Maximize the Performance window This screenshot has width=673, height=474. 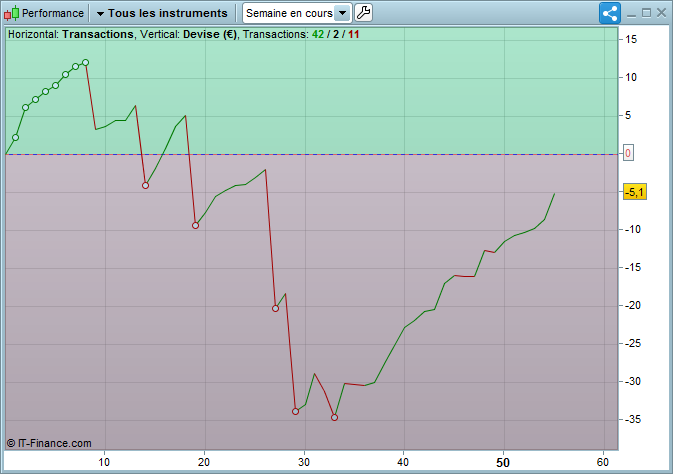(x=646, y=13)
